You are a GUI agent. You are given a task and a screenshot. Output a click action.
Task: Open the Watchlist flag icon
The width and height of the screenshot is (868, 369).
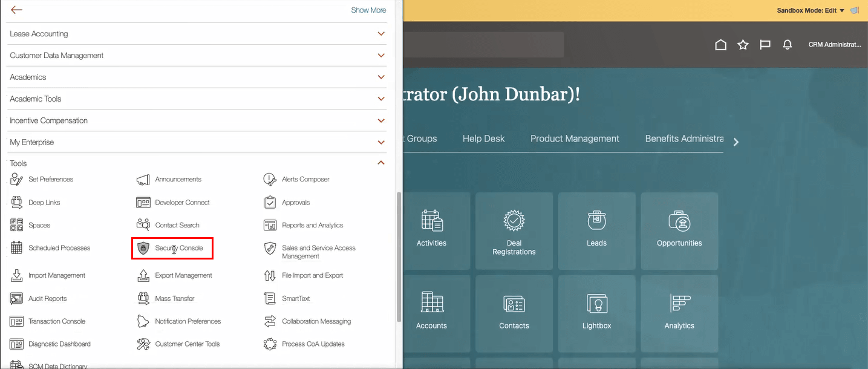tap(765, 45)
